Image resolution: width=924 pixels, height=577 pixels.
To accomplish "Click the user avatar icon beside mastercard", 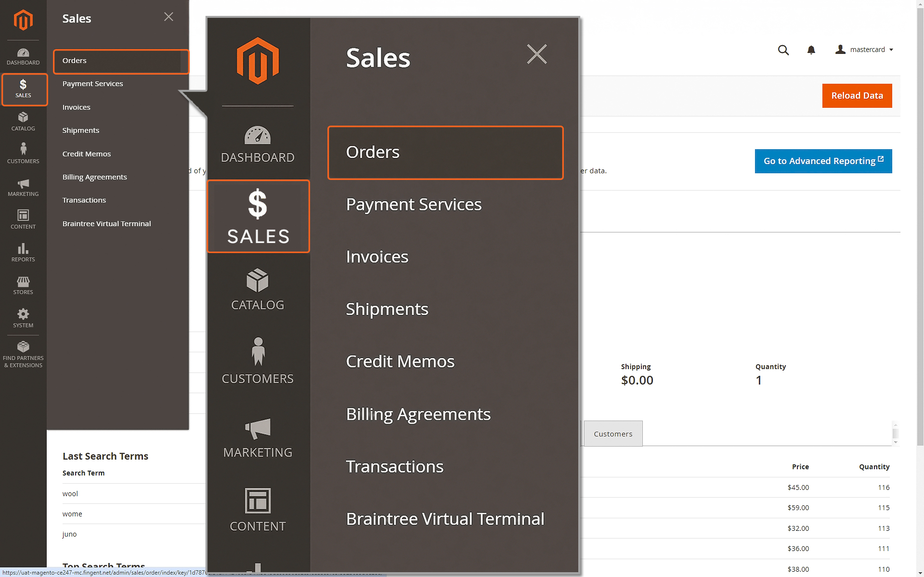I will point(840,49).
